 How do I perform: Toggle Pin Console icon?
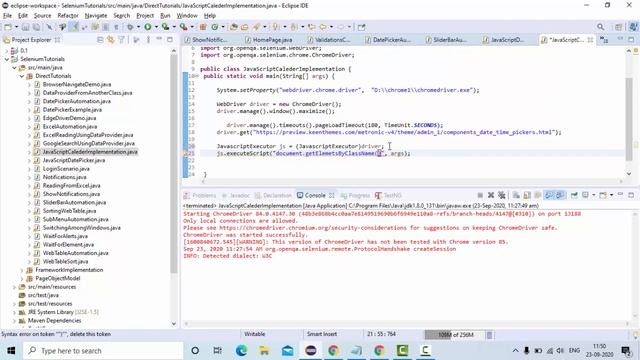coord(574,195)
